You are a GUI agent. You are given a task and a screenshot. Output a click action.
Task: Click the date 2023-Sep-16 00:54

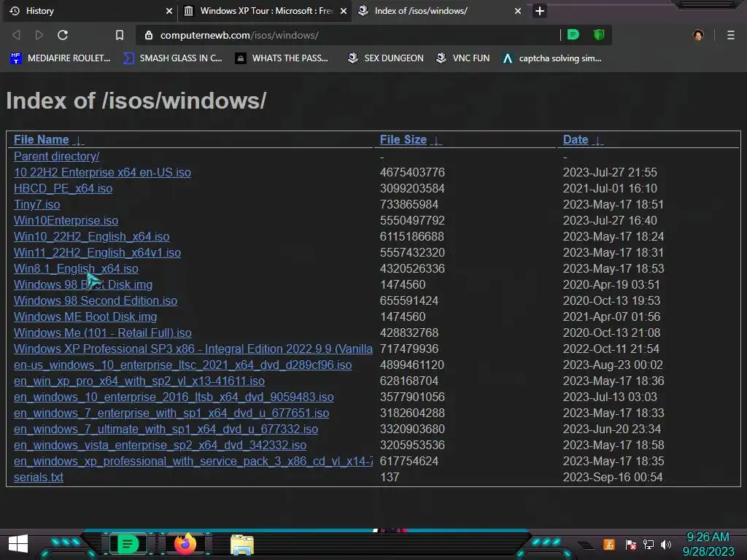coord(613,477)
